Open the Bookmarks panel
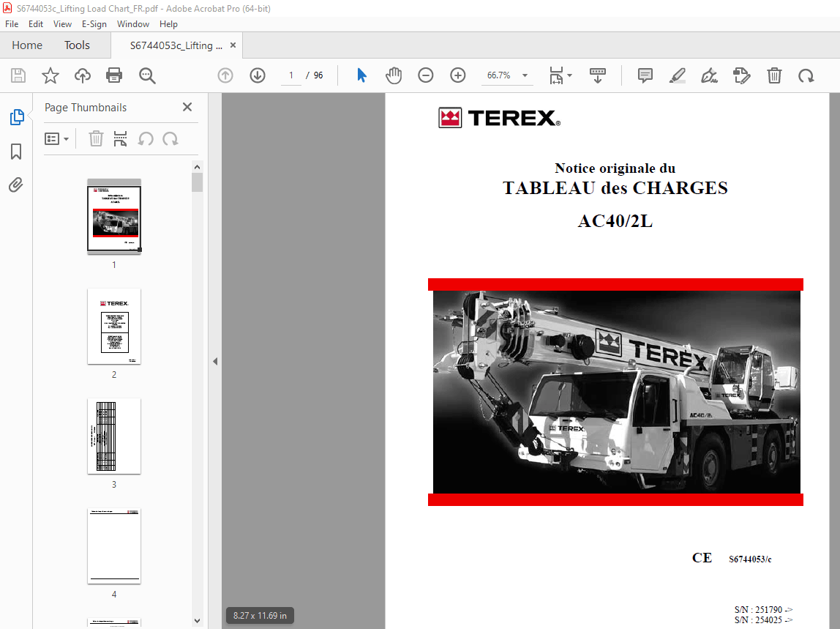840x629 pixels. (16, 151)
